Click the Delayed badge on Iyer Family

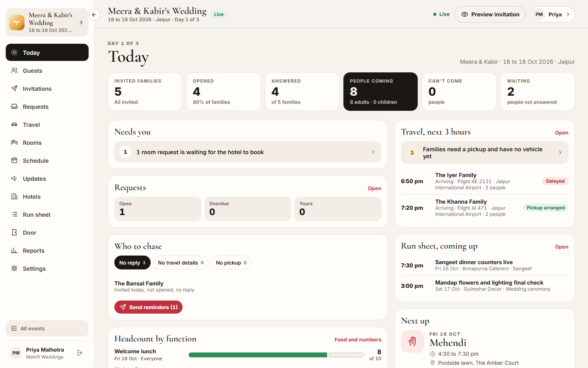point(555,181)
